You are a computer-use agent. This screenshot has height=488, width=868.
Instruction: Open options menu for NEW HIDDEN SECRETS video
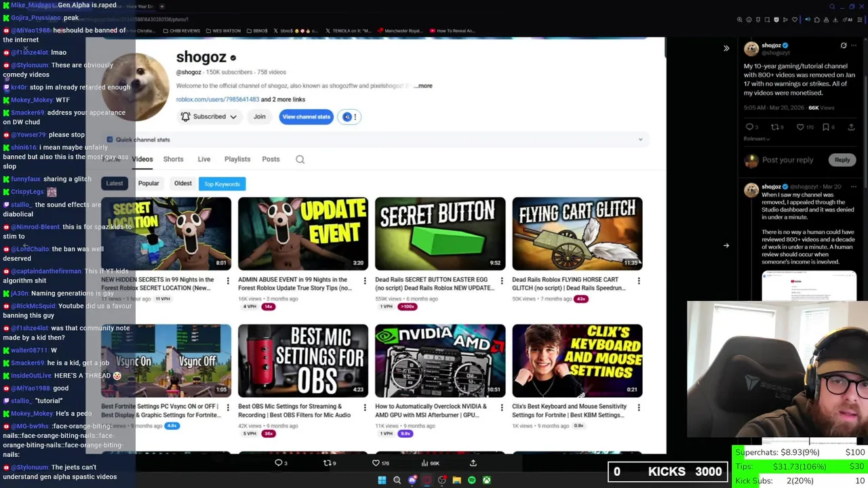coord(228,281)
